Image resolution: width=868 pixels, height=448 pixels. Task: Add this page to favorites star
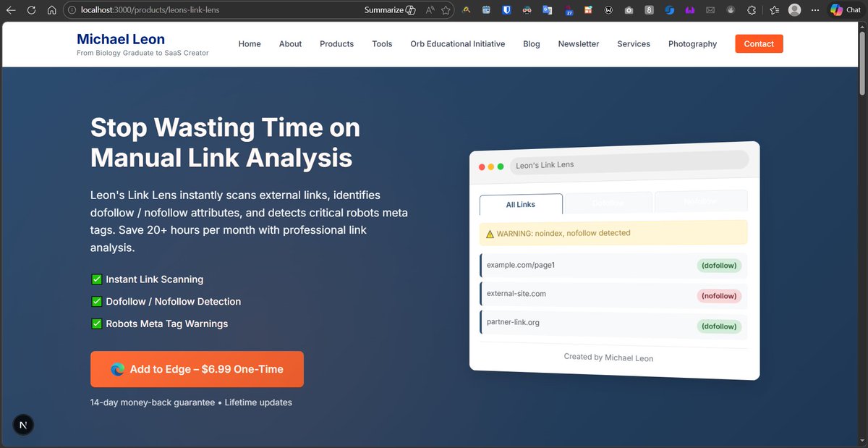446,10
